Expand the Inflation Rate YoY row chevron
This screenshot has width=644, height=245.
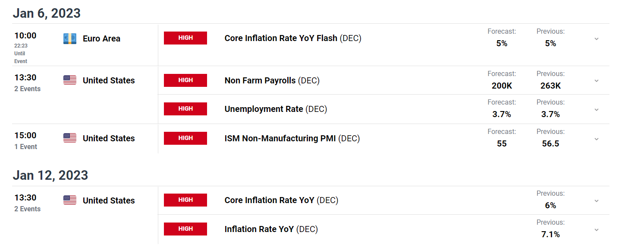click(x=597, y=230)
